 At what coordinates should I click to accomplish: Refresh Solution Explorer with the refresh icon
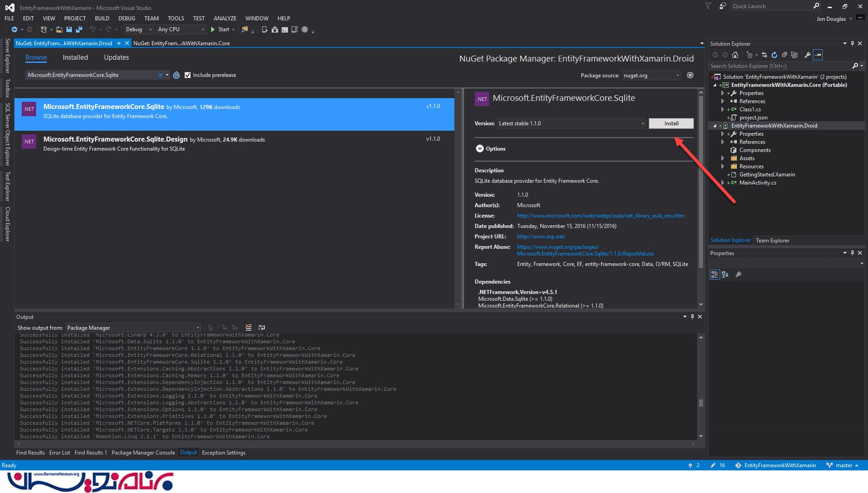coord(774,55)
